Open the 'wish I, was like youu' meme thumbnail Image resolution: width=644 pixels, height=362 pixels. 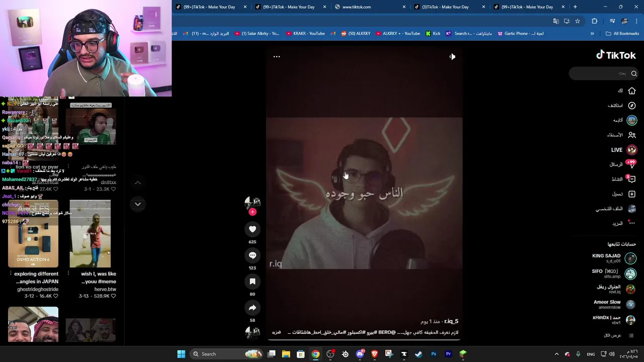90,234
